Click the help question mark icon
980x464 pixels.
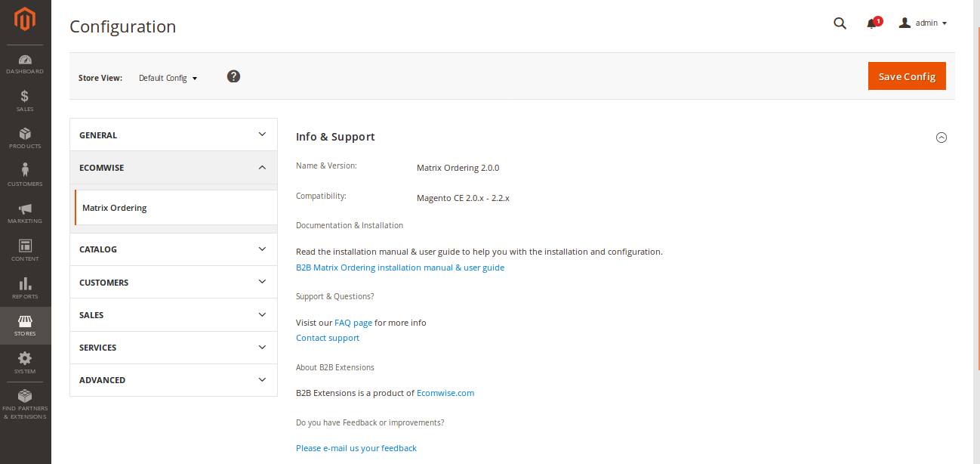click(234, 76)
